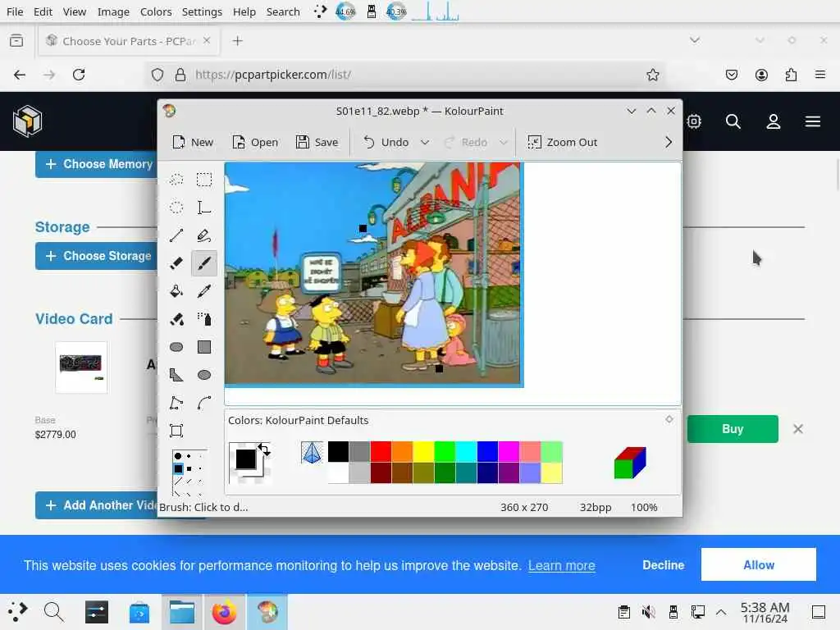Click the green Buy button

coord(733,429)
